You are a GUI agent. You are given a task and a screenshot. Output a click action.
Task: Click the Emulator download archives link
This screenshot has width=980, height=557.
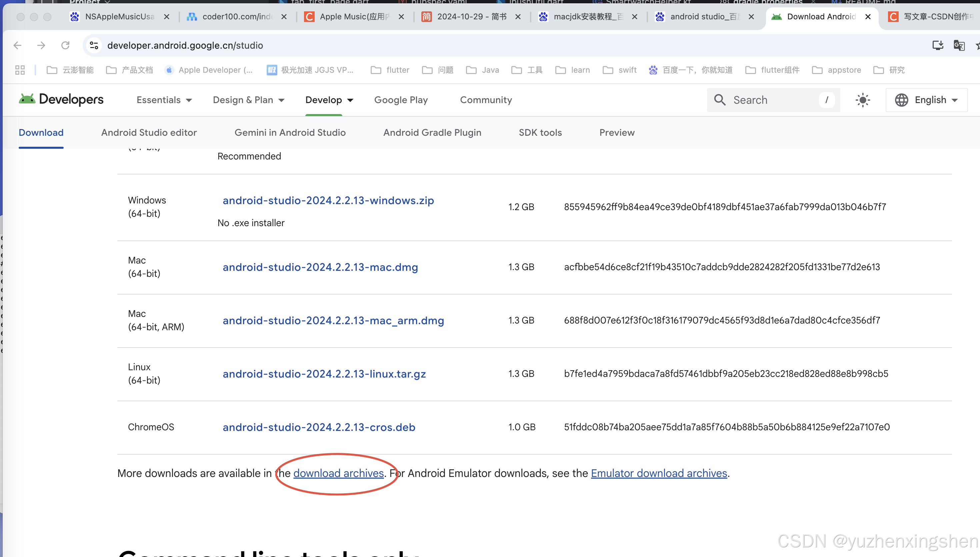[x=659, y=473]
